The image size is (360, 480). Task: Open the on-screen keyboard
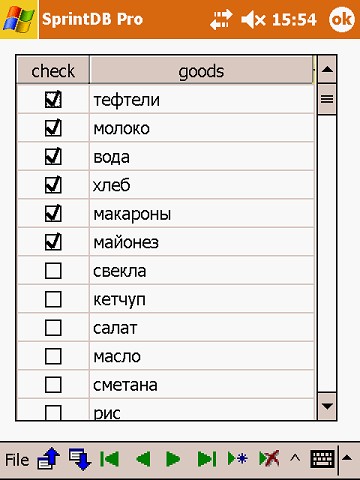322,459
